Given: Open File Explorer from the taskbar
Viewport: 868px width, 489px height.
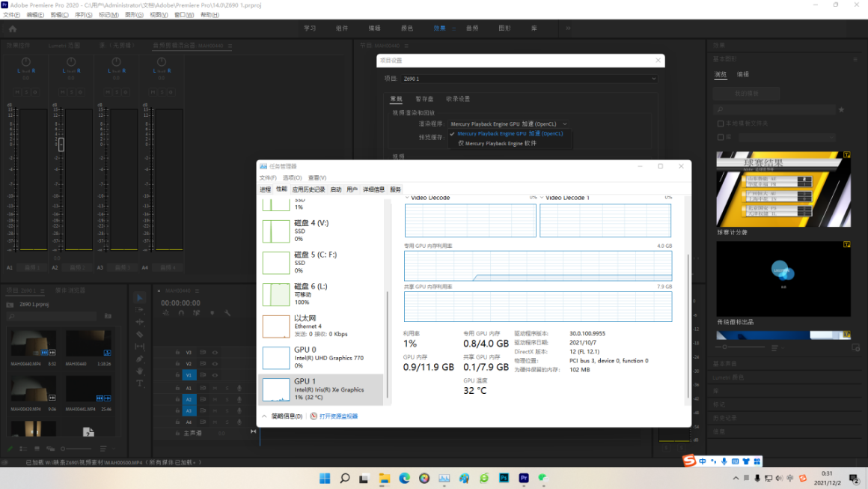Looking at the screenshot, I should tap(384, 478).
